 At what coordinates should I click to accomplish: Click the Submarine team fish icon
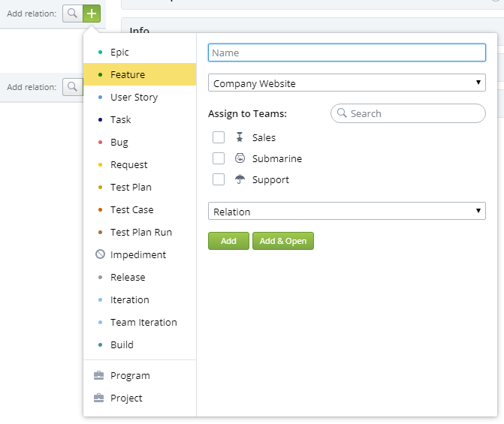pyautogui.click(x=240, y=158)
